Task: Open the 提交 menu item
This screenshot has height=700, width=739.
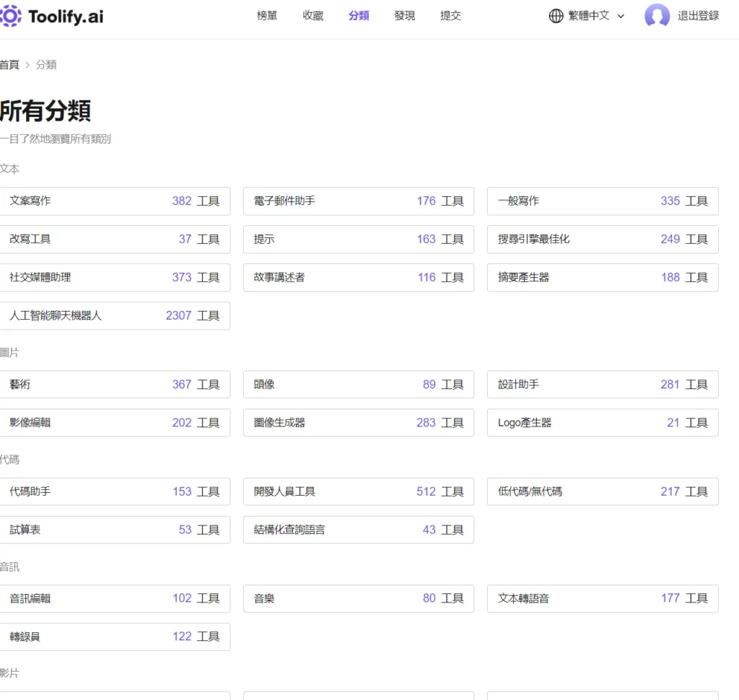Action: [450, 16]
